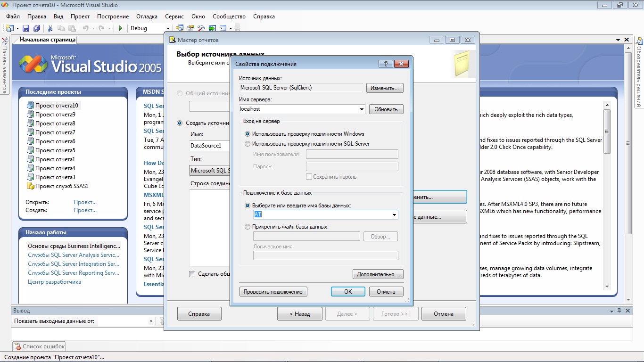Click the New Project toolbar icon
This screenshot has width=644, height=362.
click(9, 28)
